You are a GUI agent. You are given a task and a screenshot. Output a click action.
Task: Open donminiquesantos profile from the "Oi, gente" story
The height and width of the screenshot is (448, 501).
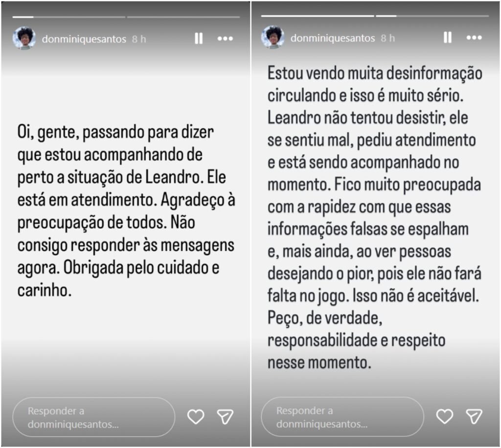[x=84, y=39]
